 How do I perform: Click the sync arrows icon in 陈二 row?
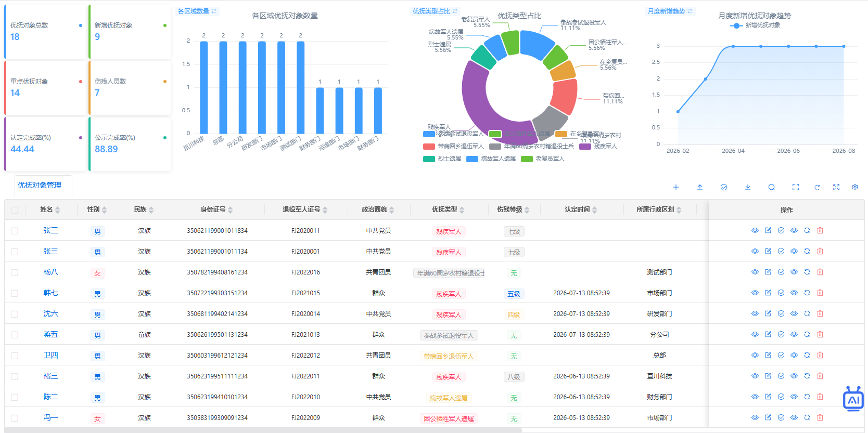[807, 397]
